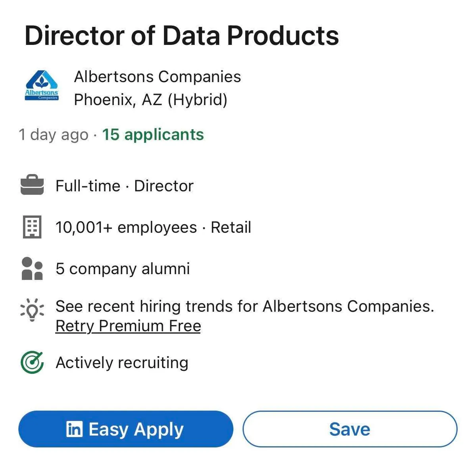The image size is (476, 467).
Task: Click the Actively recruiting label
Action: click(x=122, y=363)
